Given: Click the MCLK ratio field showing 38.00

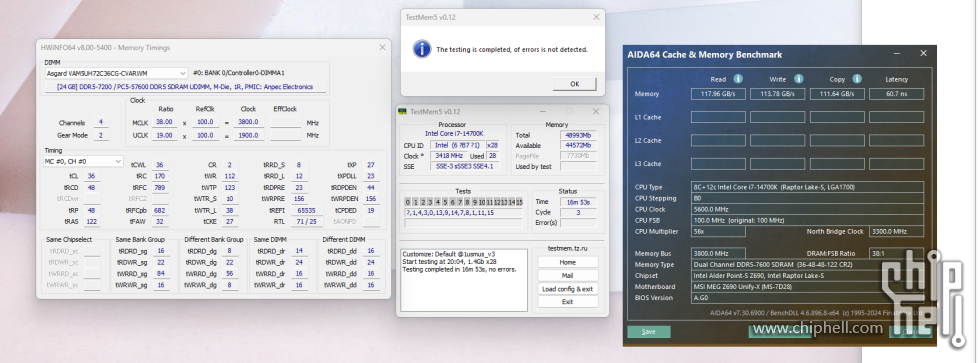Looking at the screenshot, I should [165, 122].
